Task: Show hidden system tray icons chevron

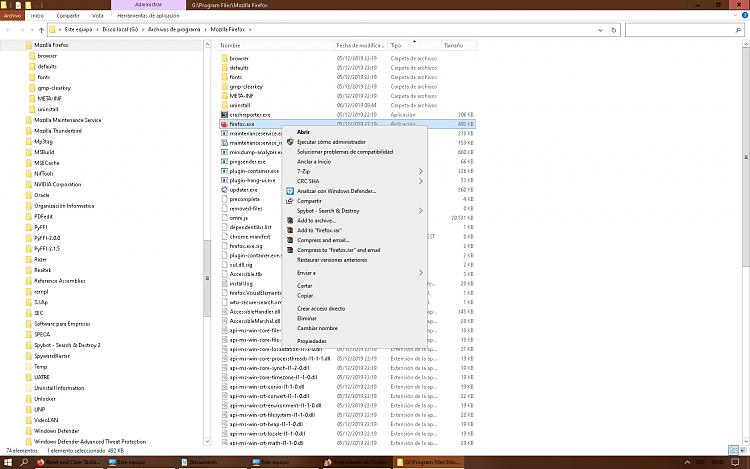Action: (687, 462)
